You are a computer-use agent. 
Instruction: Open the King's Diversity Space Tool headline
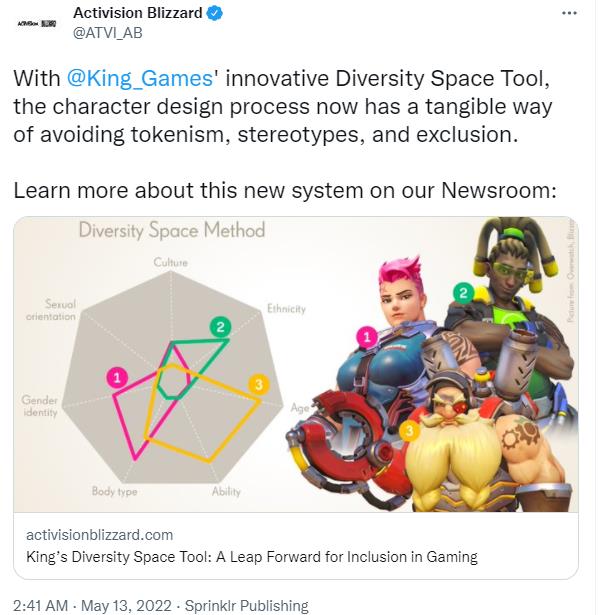click(x=251, y=557)
